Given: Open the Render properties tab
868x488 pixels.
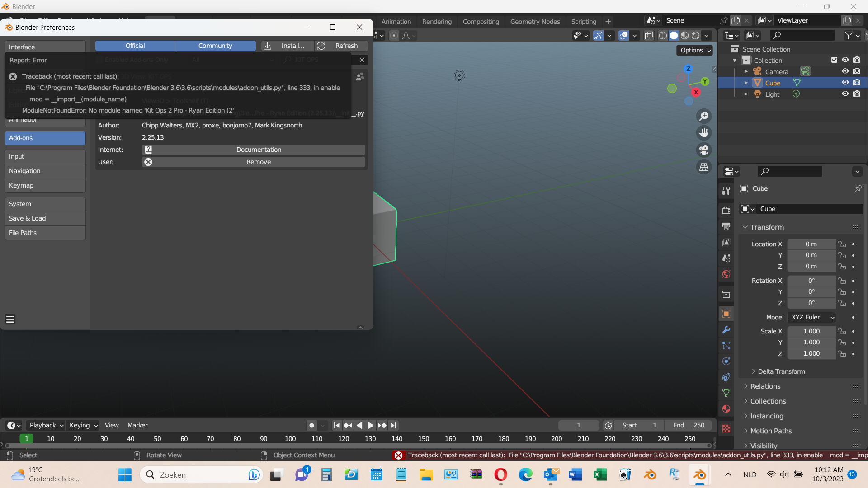Looking at the screenshot, I should [x=726, y=211].
